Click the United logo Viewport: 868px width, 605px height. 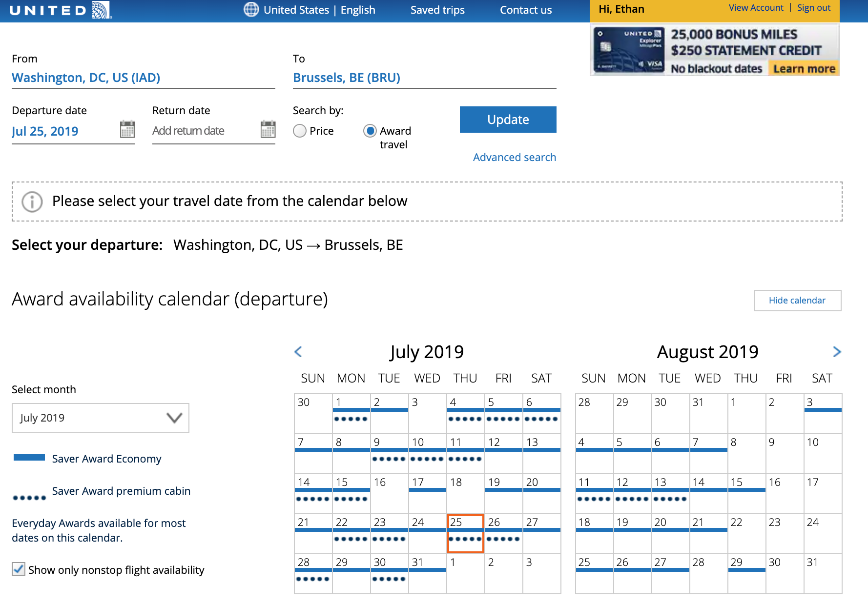(x=61, y=10)
